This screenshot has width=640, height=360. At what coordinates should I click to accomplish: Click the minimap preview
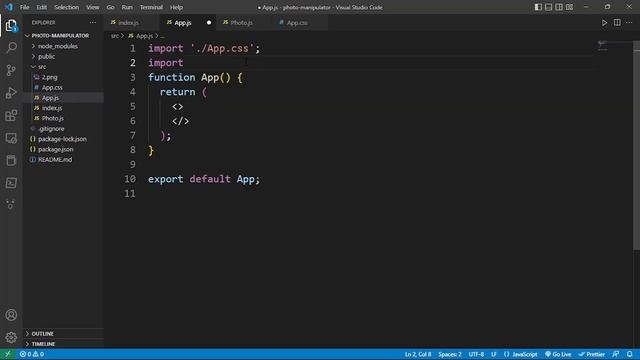click(x=603, y=45)
